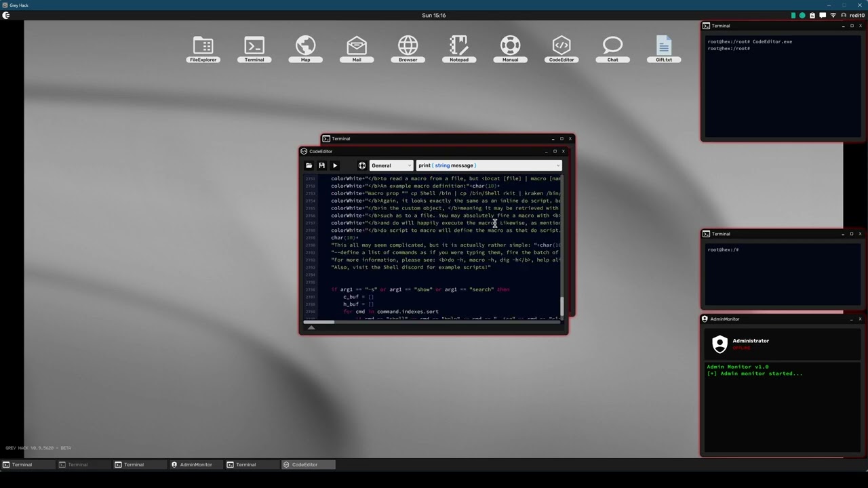Click the CodeEditor window title bar text

(x=321, y=151)
